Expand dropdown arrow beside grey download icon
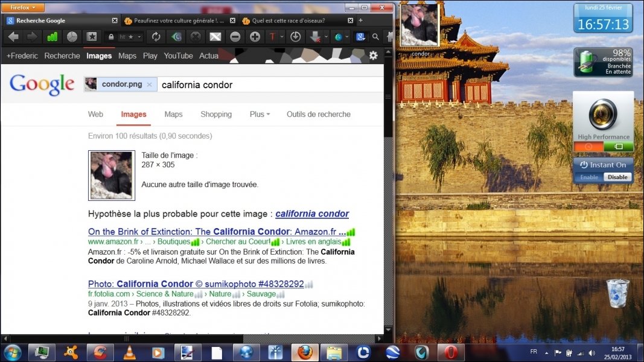This screenshot has width=644, height=362. pos(326,37)
